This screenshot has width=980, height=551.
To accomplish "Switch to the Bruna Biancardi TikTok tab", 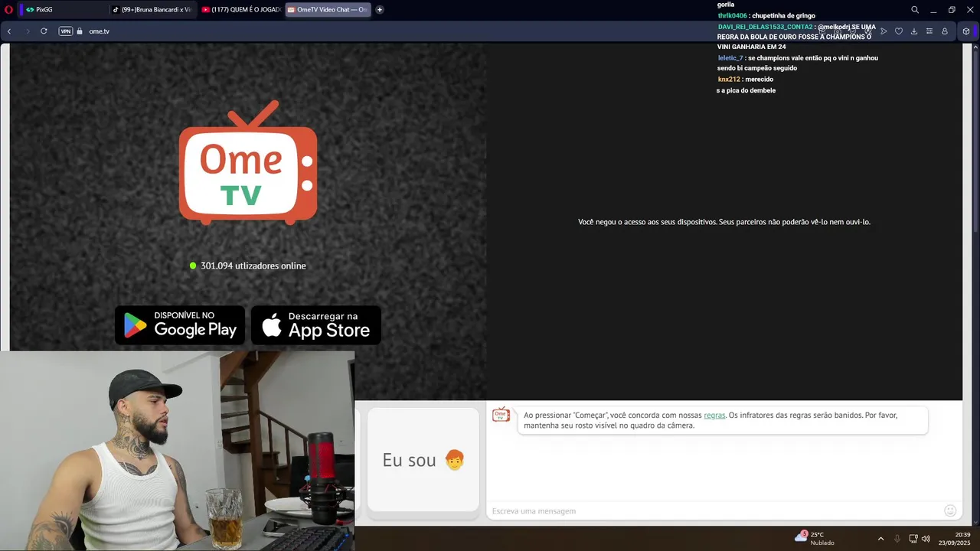I will [x=152, y=9].
